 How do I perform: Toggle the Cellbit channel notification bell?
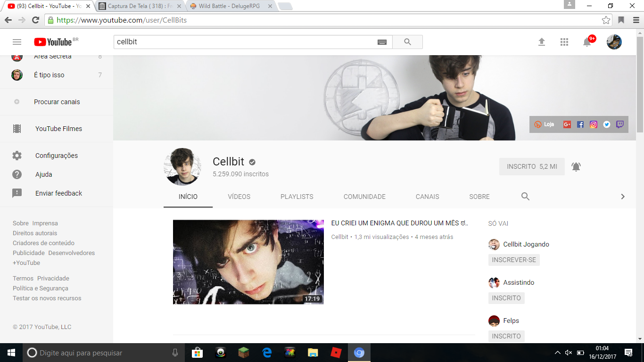576,166
